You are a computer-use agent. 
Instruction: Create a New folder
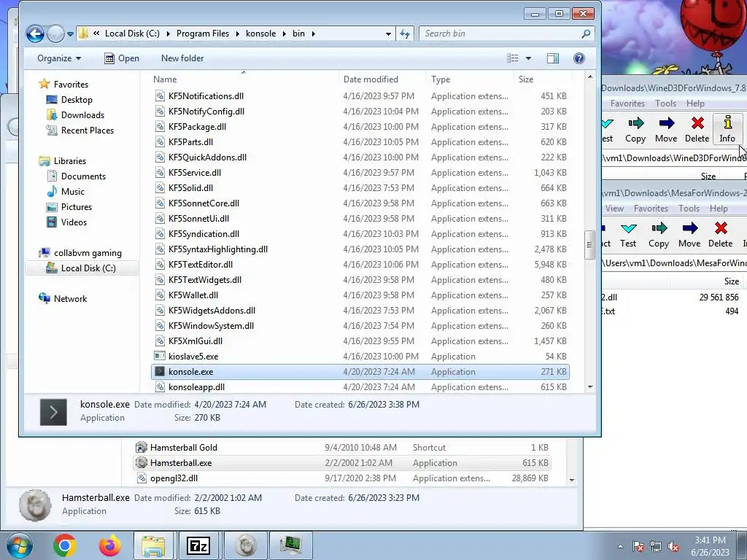pyautogui.click(x=182, y=58)
